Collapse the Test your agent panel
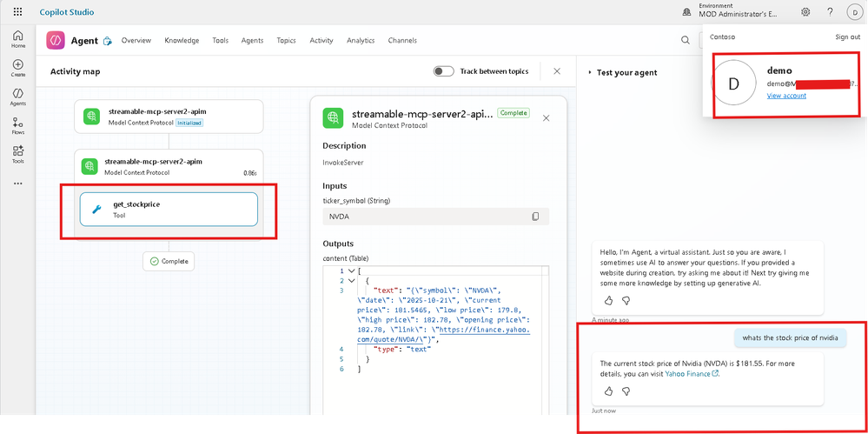Viewport: 868px width, 434px height. pos(590,72)
